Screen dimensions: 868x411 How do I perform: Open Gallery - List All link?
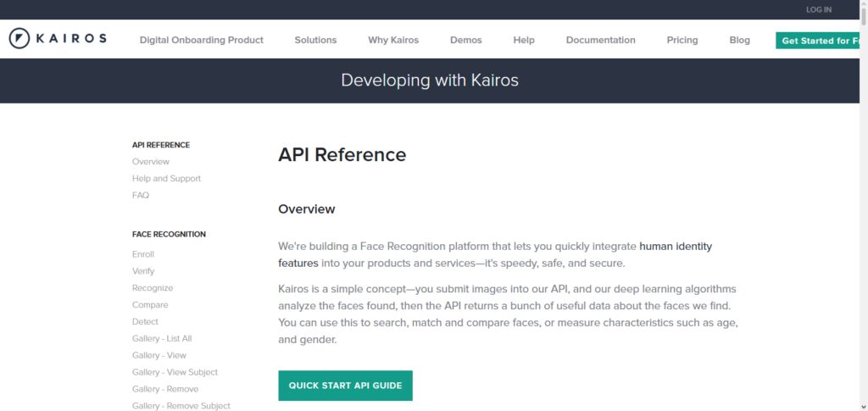tap(162, 338)
